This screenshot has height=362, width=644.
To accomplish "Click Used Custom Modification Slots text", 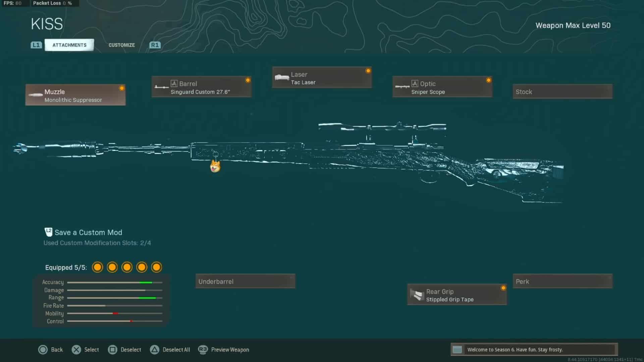I will [x=97, y=243].
